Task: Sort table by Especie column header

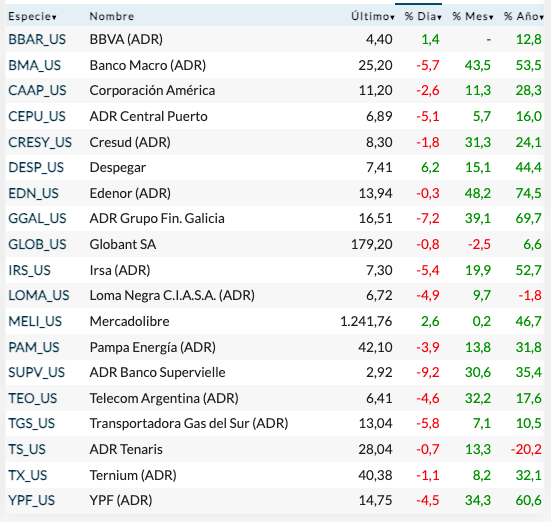Action: (x=32, y=16)
